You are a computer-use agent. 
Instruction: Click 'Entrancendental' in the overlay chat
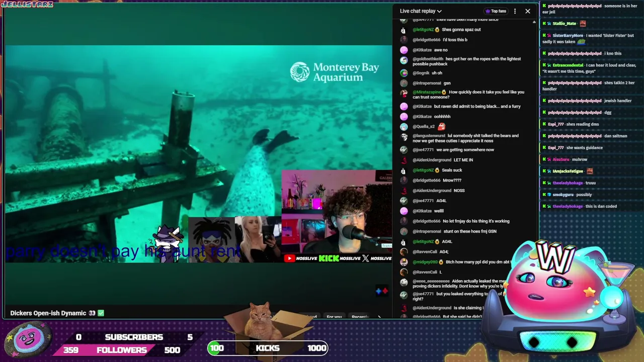(568, 65)
